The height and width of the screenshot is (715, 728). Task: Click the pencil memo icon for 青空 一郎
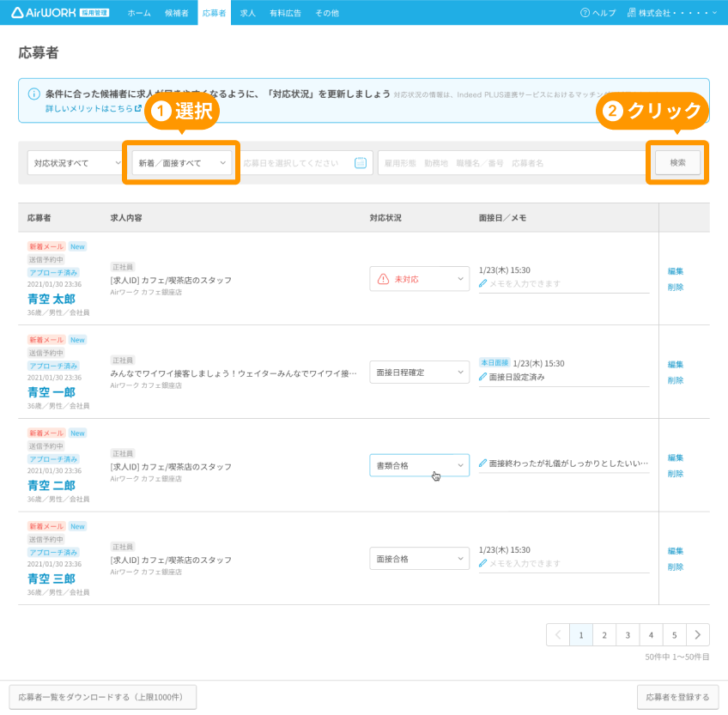point(482,377)
